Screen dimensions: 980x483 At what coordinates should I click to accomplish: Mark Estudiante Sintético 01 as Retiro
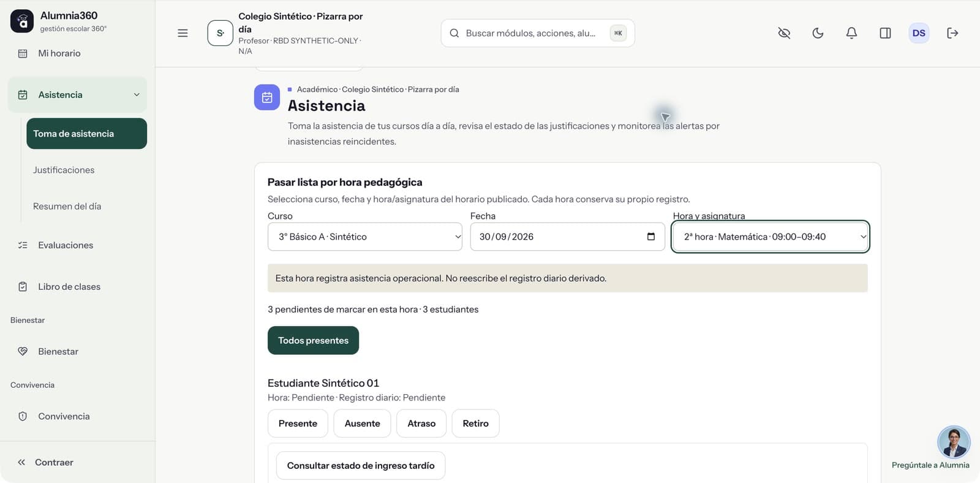pos(475,424)
